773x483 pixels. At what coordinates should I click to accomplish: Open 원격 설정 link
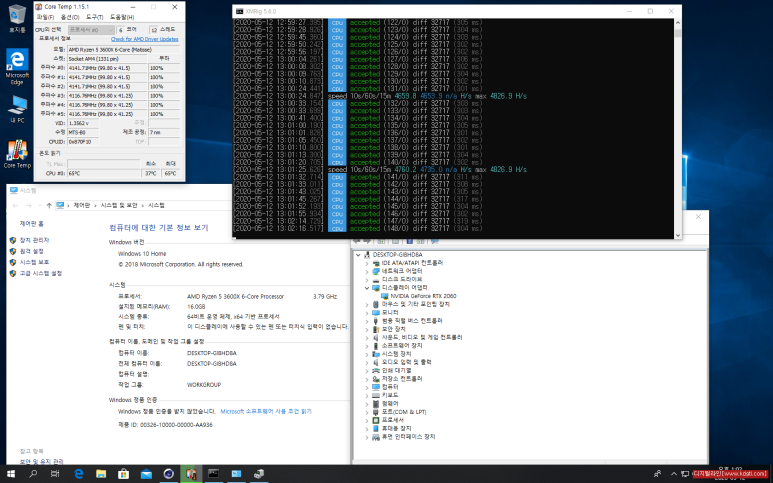click(x=31, y=251)
